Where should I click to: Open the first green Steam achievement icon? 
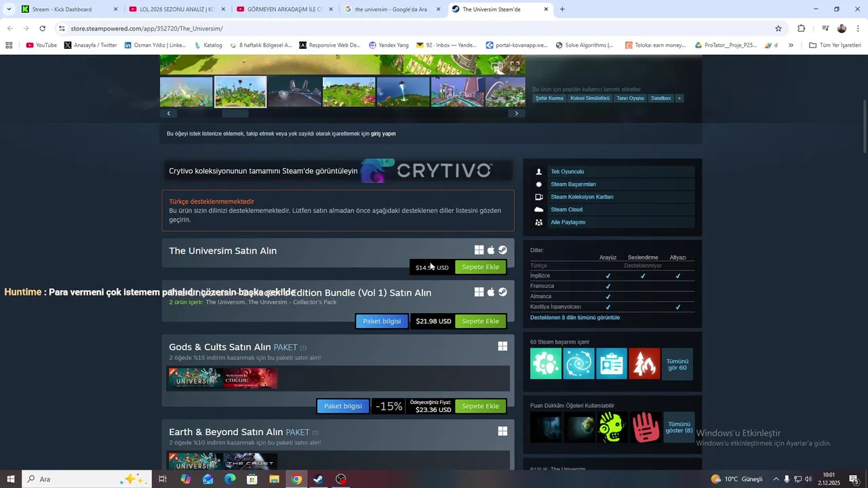[x=546, y=364]
